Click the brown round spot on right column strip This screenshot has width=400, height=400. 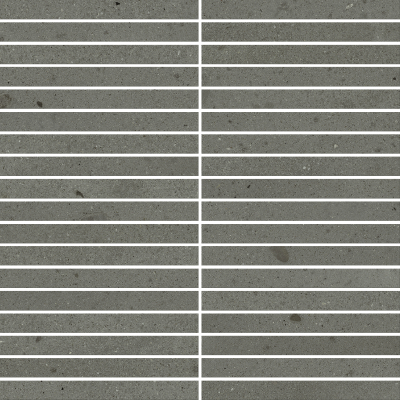(x=295, y=318)
